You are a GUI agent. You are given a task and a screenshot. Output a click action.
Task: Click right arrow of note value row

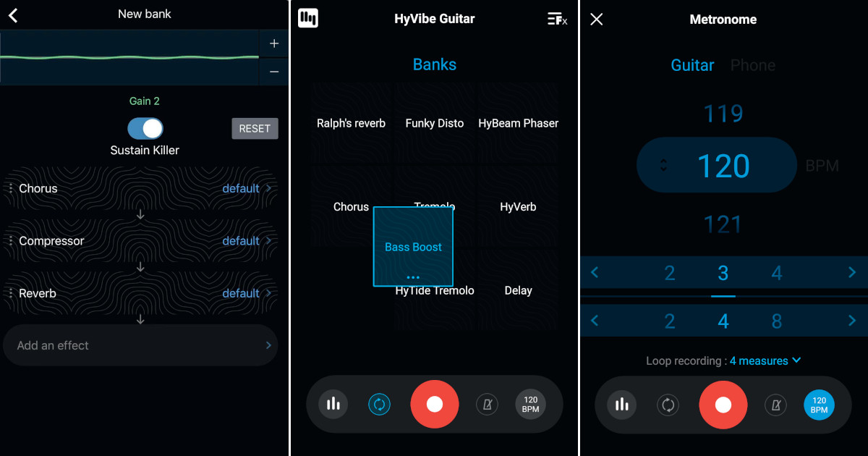tap(852, 321)
